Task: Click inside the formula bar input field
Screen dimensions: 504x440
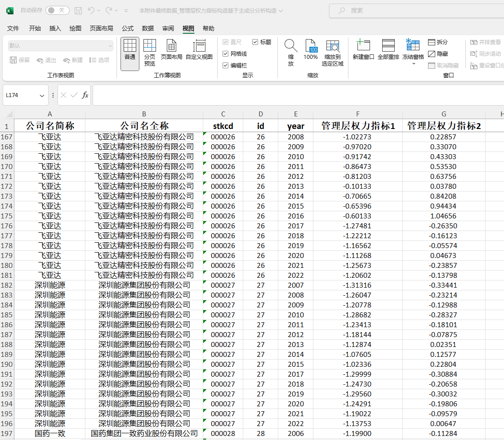Action: point(297,95)
